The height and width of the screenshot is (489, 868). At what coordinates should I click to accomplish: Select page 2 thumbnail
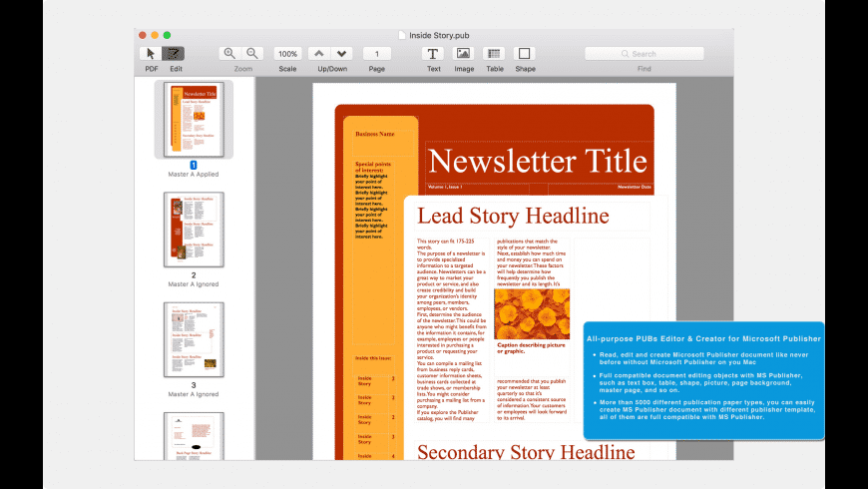pos(194,230)
